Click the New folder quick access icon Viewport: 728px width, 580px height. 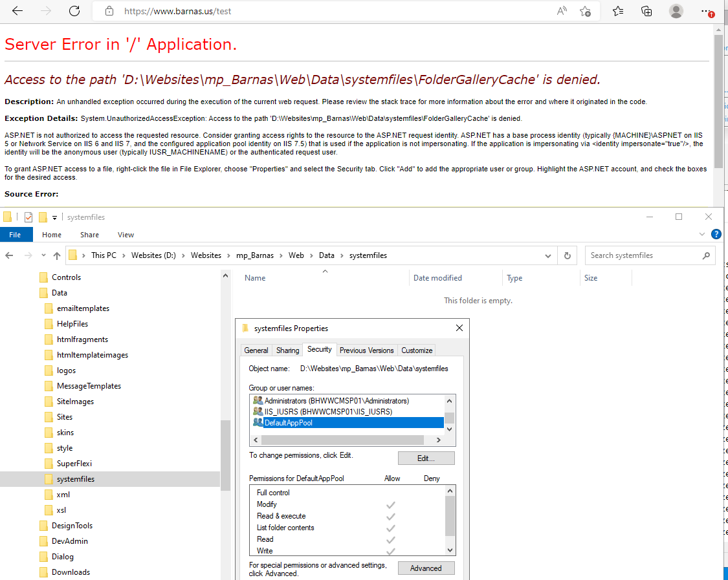(43, 217)
